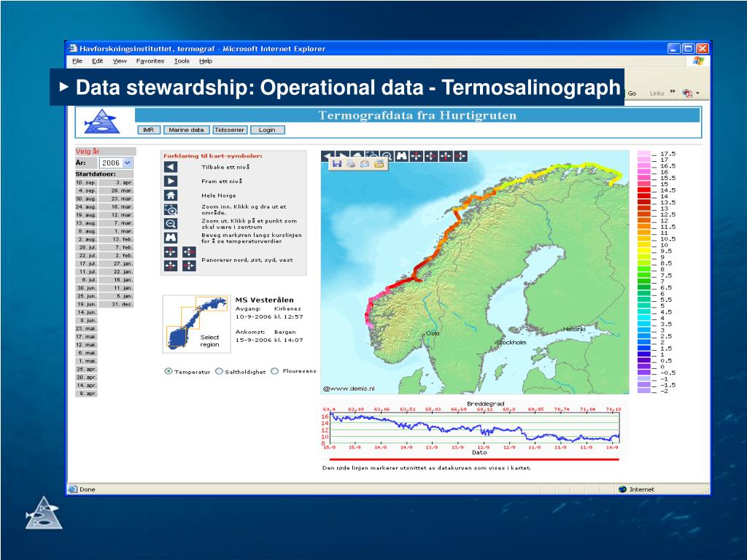Choose start date 23. mai.
The height and width of the screenshot is (560, 747).
pyautogui.click(x=86, y=329)
